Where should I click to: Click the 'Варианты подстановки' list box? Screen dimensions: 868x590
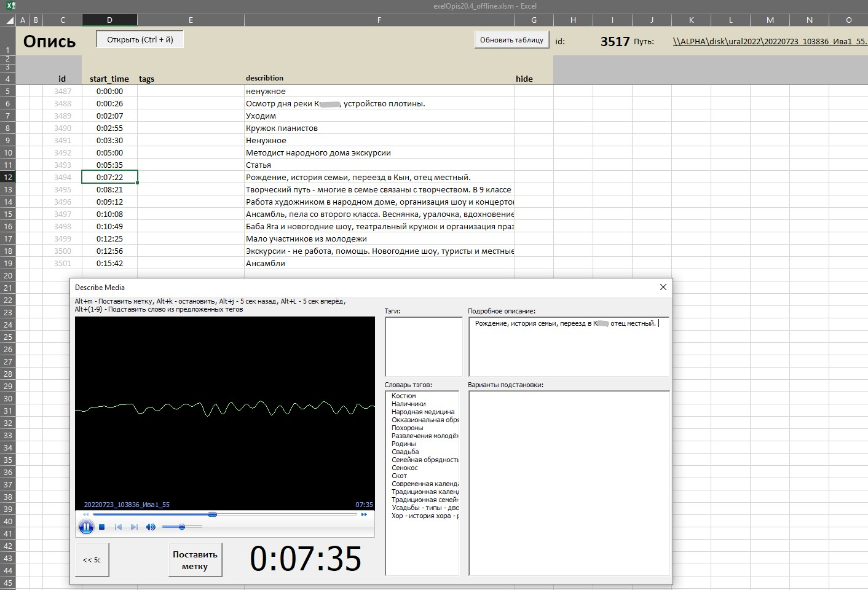pyautogui.click(x=569, y=483)
